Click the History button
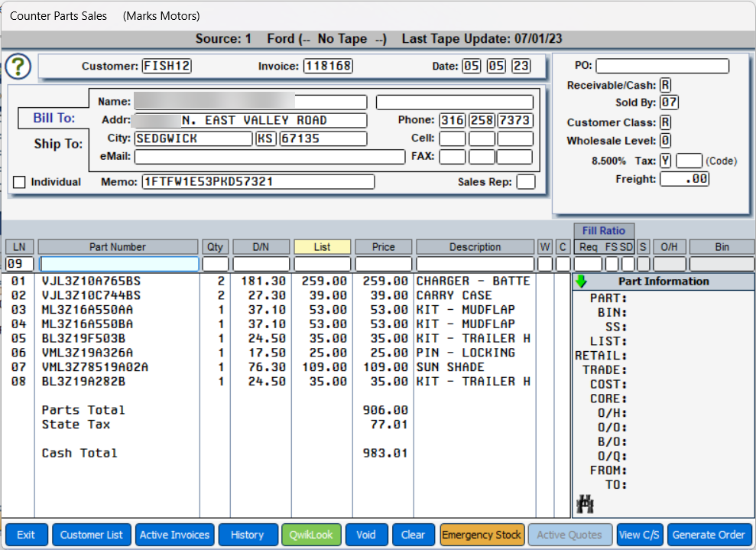Viewport: 756px width, 550px height. click(x=247, y=535)
